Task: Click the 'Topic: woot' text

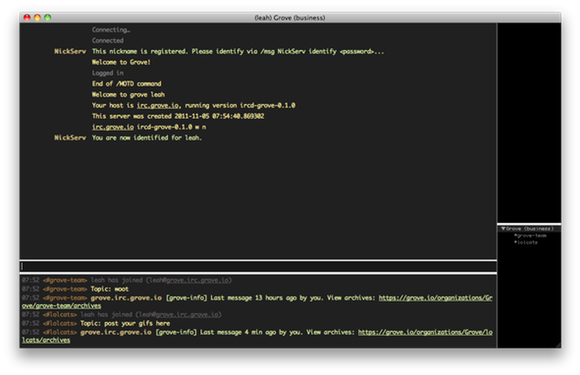Action: (x=110, y=289)
